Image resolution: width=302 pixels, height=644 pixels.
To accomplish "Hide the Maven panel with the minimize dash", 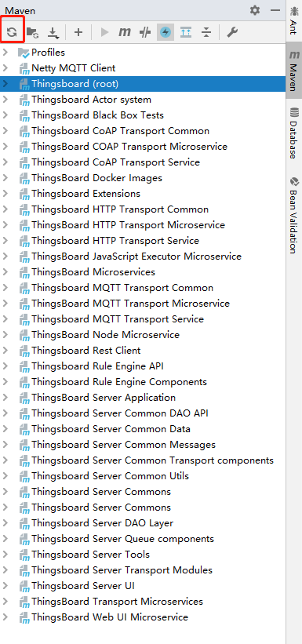I will pyautogui.click(x=275, y=10).
